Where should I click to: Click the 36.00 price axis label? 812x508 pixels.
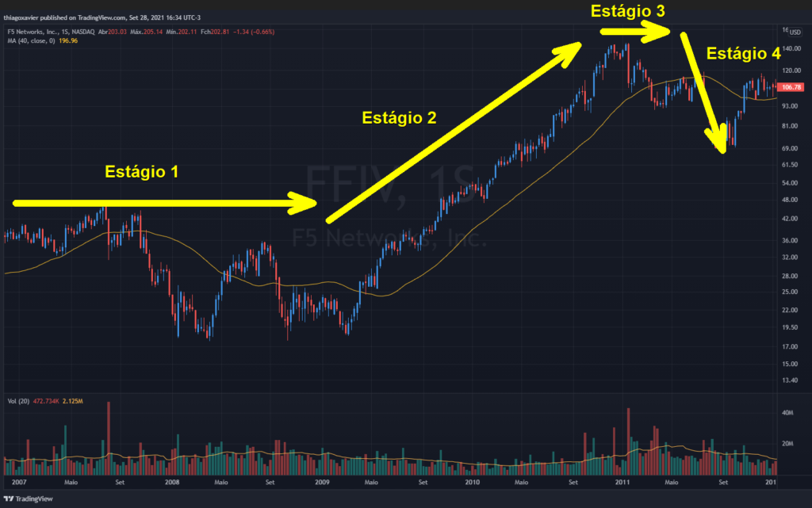[x=791, y=241]
